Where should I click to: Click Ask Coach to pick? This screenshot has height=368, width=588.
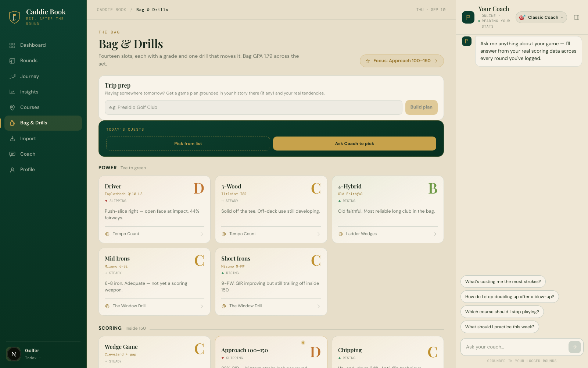354,144
